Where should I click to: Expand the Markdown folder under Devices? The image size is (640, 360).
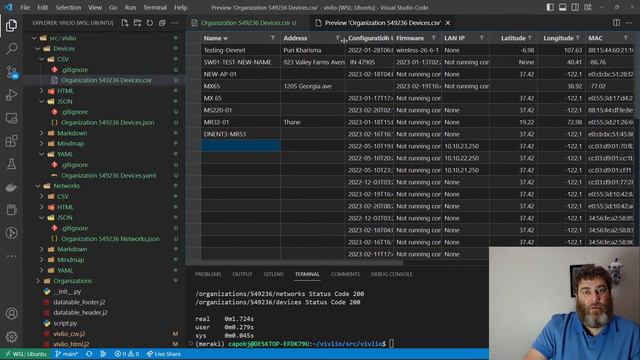point(42,133)
